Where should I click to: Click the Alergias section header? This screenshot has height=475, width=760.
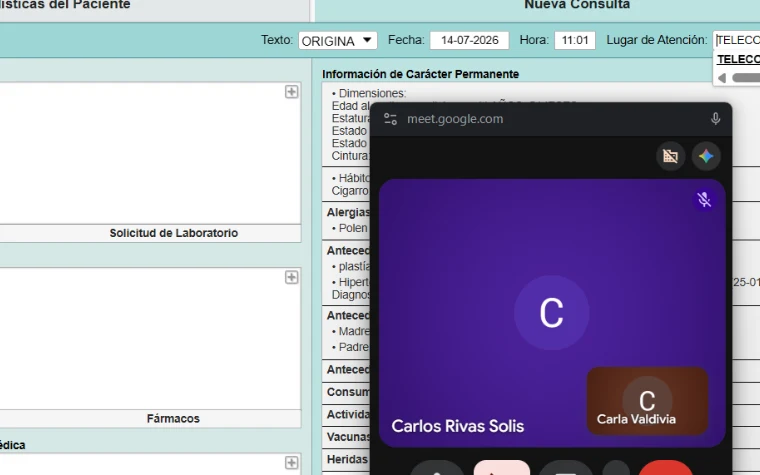348,212
